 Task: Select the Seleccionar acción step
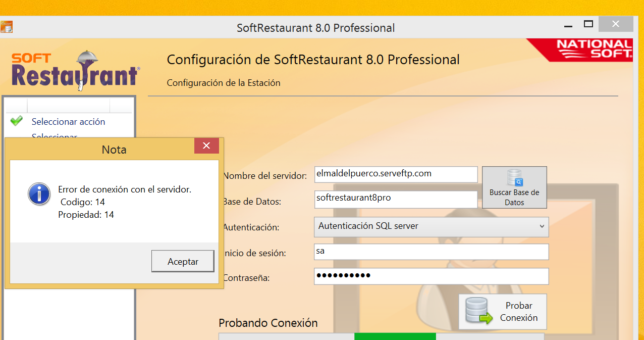pos(68,122)
